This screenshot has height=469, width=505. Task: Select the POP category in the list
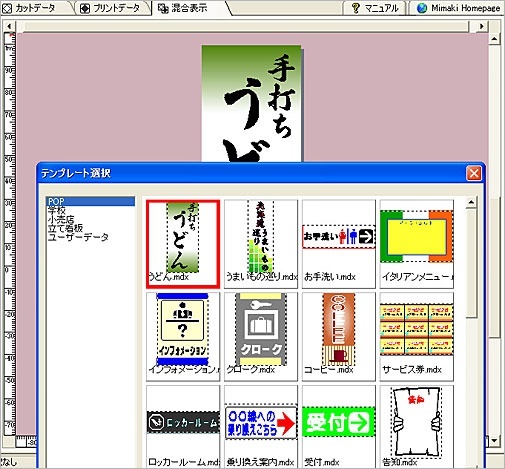pyautogui.click(x=90, y=201)
